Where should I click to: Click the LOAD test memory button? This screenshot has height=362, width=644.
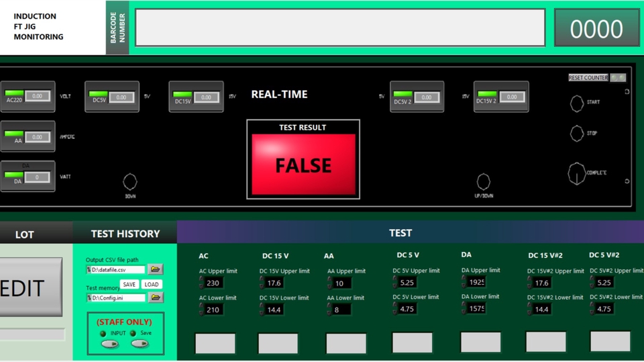[151, 284]
